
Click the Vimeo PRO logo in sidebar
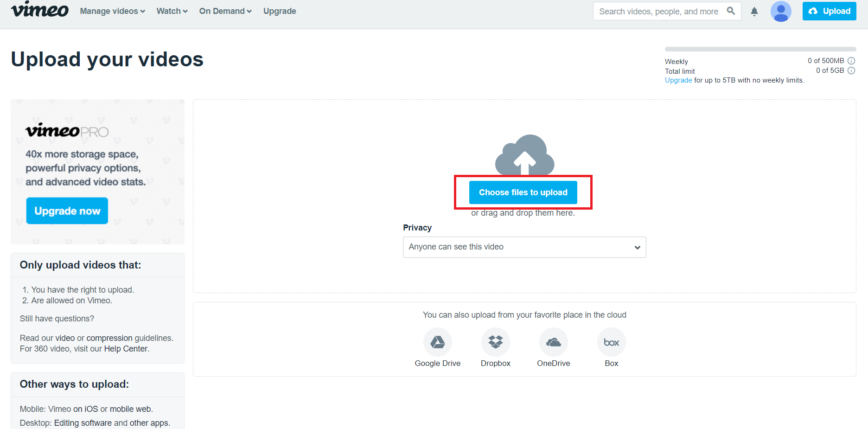tap(67, 131)
